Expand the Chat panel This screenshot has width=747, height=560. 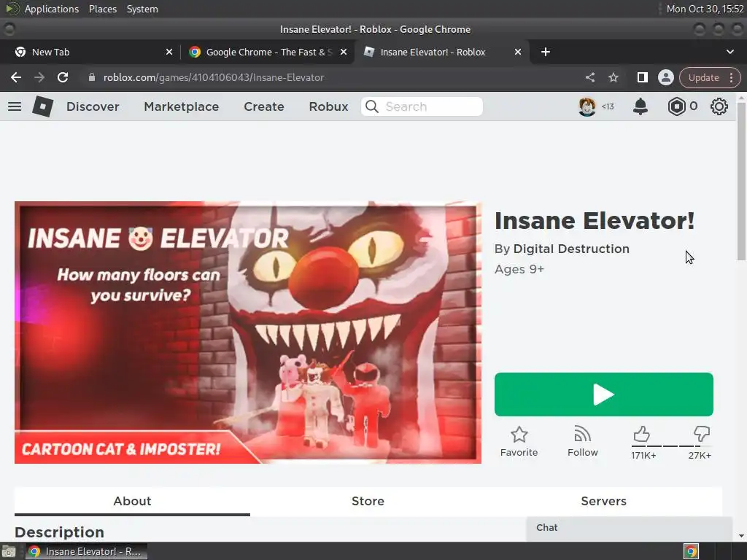(629, 528)
